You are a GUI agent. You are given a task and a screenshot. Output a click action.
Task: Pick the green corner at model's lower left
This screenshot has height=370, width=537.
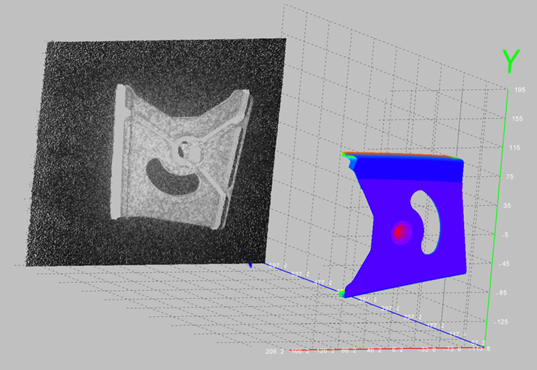341,293
